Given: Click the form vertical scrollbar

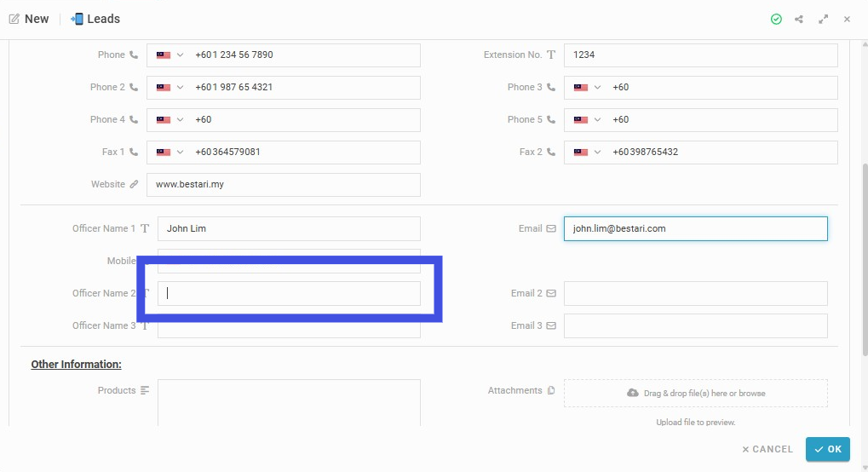Looking at the screenshot, I should (x=864, y=261).
